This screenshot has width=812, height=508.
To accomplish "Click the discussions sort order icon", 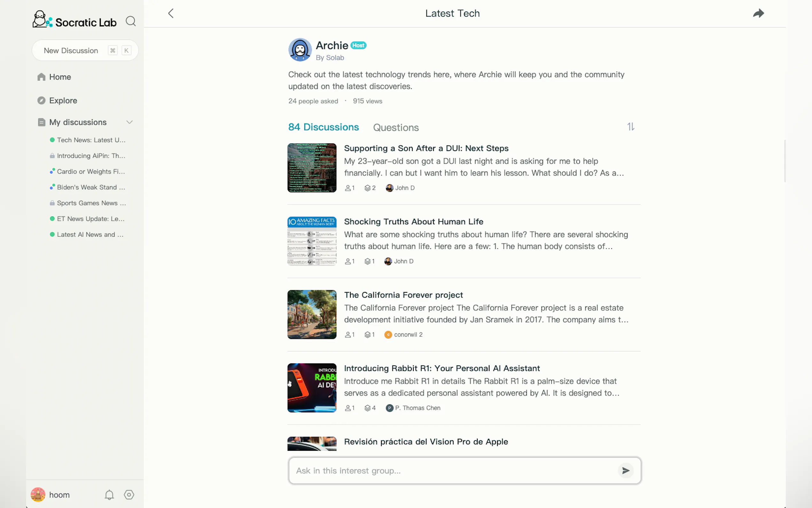I will tap(630, 127).
